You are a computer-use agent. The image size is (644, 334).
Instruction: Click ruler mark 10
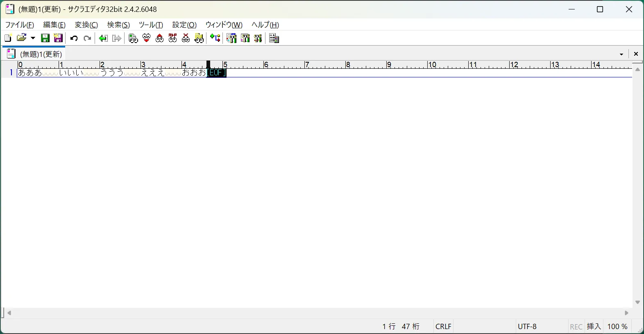pyautogui.click(x=432, y=65)
